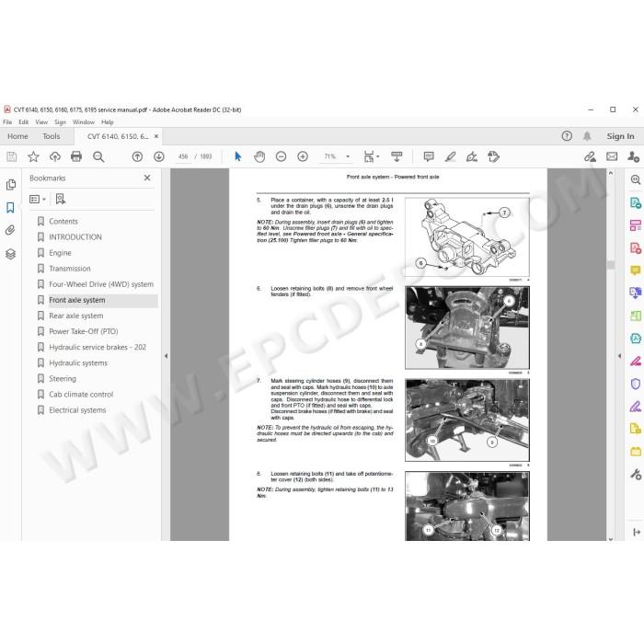Switch to the Tools tab
The height and width of the screenshot is (644, 644).
52,136
